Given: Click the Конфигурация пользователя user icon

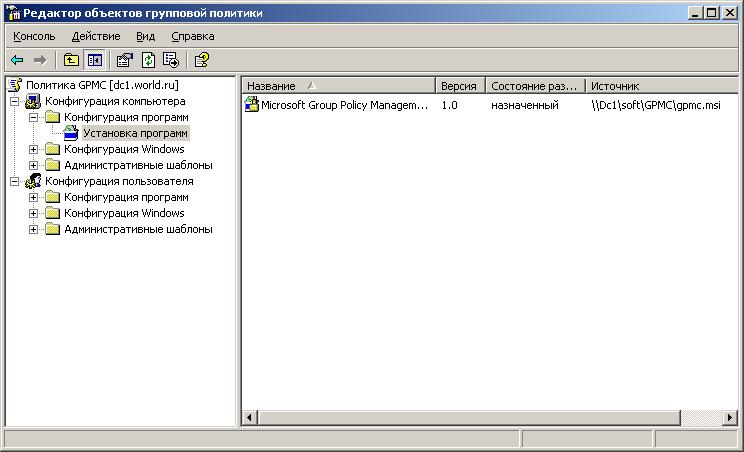Looking at the screenshot, I should [x=33, y=181].
